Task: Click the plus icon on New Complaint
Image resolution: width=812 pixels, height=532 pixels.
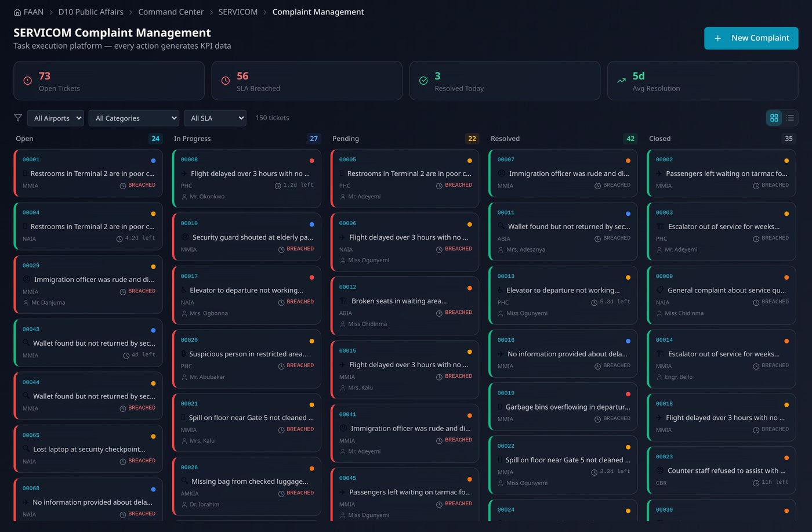Action: click(x=717, y=38)
